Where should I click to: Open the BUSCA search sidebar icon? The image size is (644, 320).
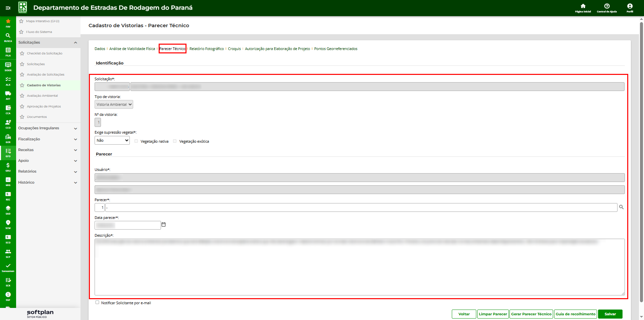pos(8,36)
